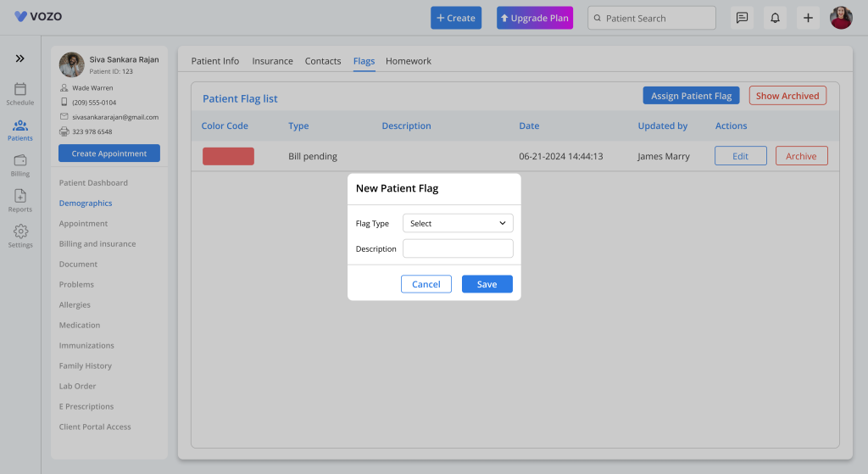Click the red Bill pending color swatch

pyautogui.click(x=228, y=156)
